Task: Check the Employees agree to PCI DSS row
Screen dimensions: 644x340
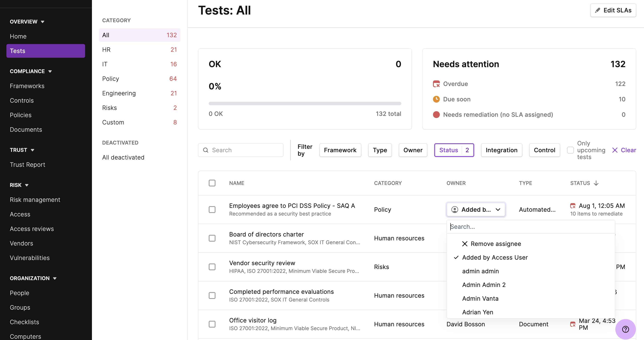Action: pos(212,210)
